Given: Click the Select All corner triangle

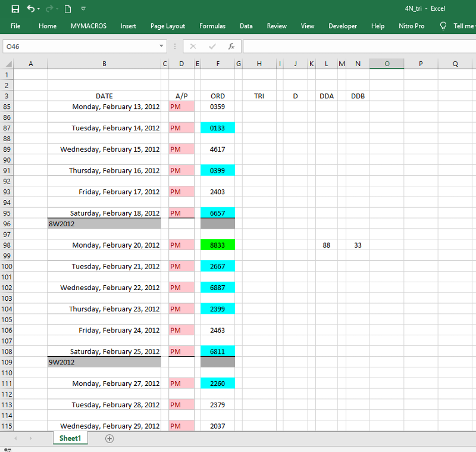Looking at the screenshot, I should point(8,64).
